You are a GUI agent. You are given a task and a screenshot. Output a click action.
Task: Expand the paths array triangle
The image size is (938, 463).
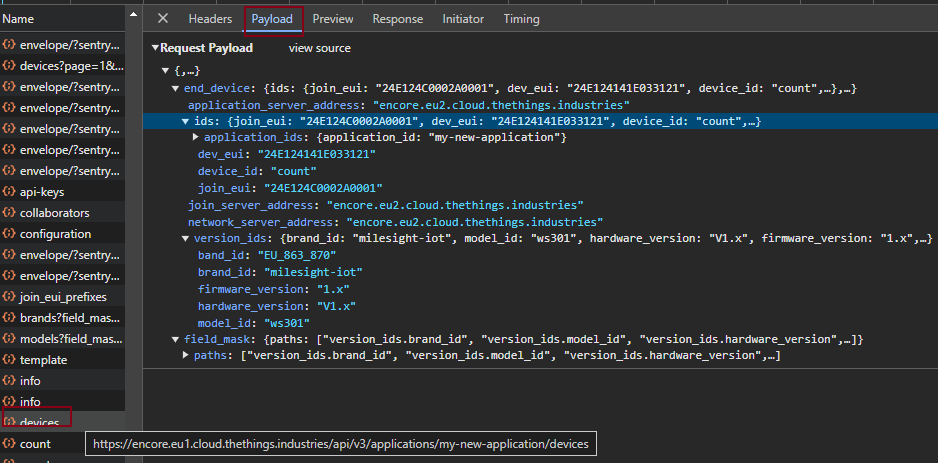(x=185, y=355)
